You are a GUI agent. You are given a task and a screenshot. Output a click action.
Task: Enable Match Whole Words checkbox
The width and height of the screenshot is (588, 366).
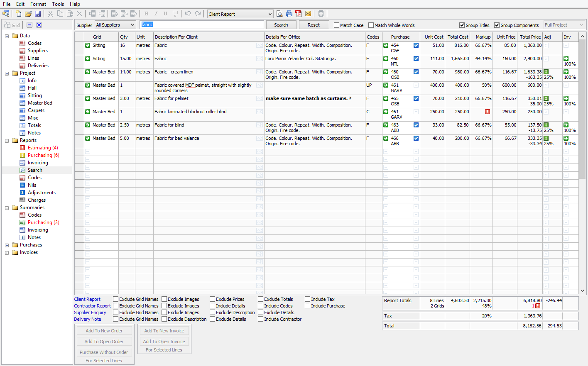pyautogui.click(x=371, y=25)
